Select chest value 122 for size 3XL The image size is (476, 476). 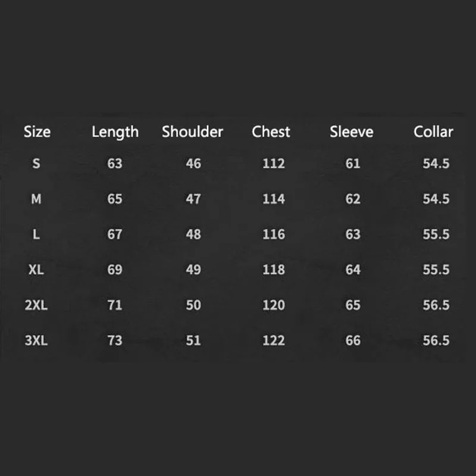(274, 340)
